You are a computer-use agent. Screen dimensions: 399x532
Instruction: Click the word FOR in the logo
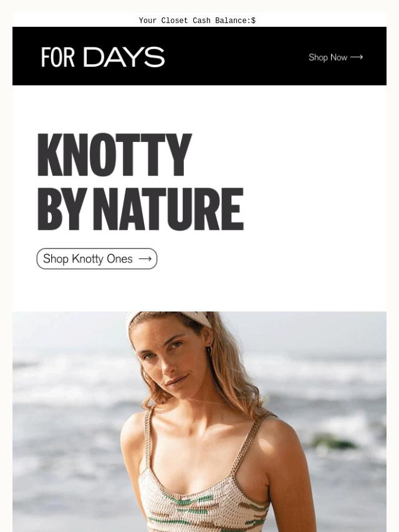[x=58, y=57]
